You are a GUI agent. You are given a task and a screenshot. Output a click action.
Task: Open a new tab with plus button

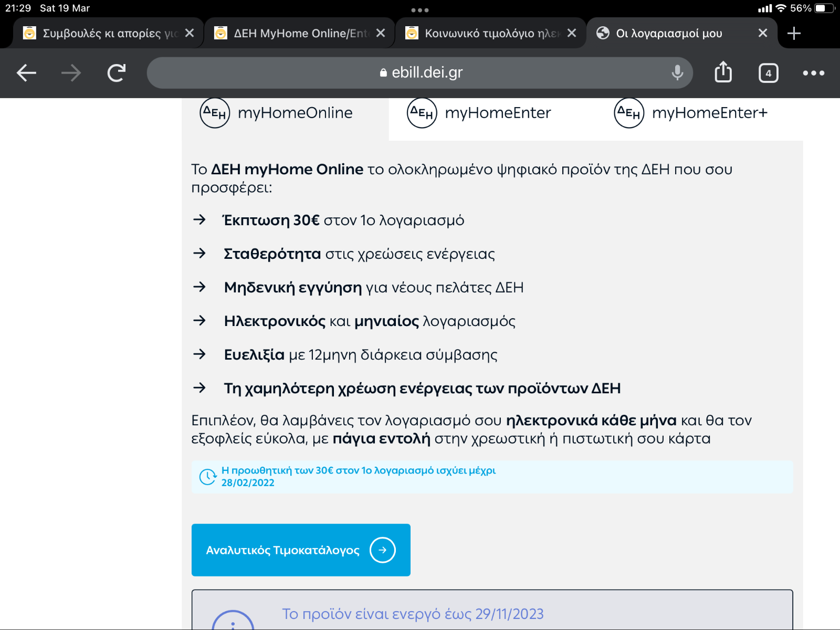[x=794, y=33]
